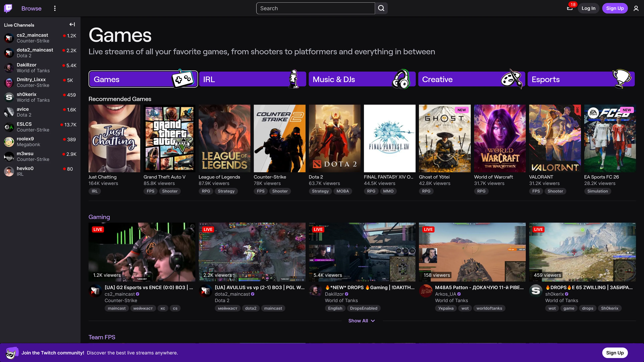
Task: Open the notifications inbox with 18 badge
Action: [570, 8]
